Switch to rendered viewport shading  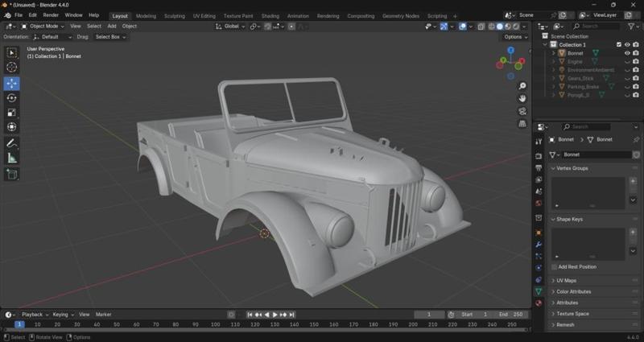(x=516, y=27)
